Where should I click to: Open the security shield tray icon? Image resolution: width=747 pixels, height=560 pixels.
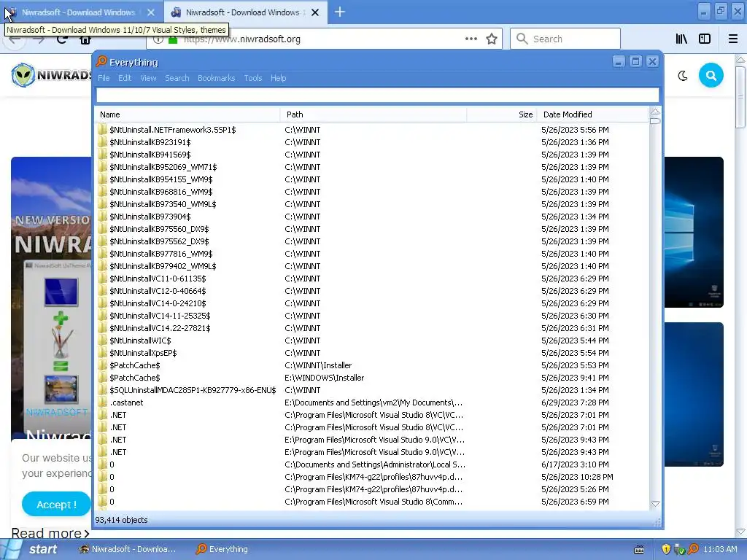(666, 549)
